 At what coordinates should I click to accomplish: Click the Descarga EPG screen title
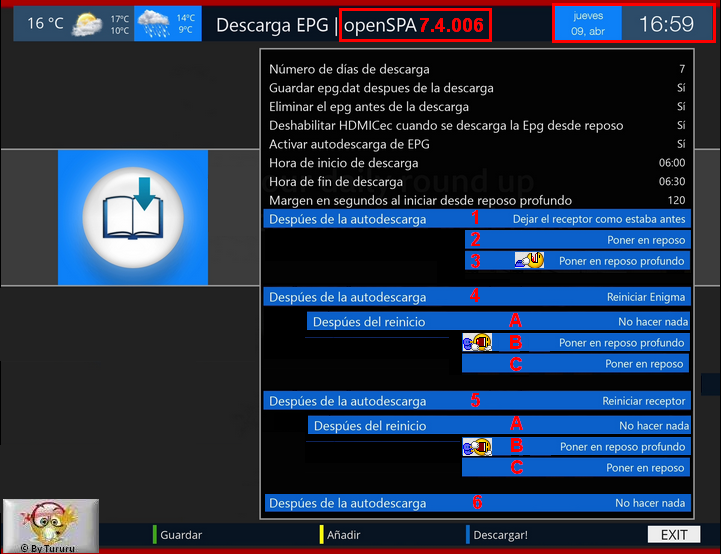click(272, 25)
